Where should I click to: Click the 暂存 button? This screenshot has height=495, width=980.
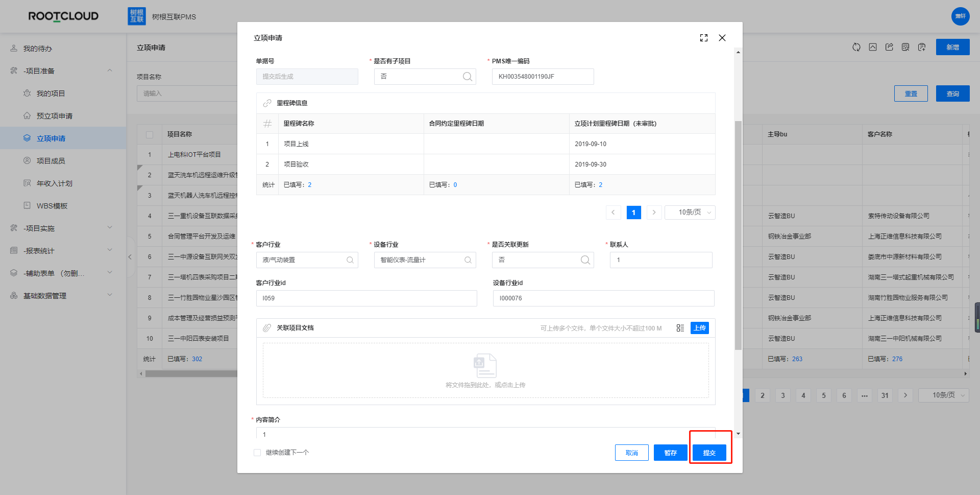pos(671,453)
